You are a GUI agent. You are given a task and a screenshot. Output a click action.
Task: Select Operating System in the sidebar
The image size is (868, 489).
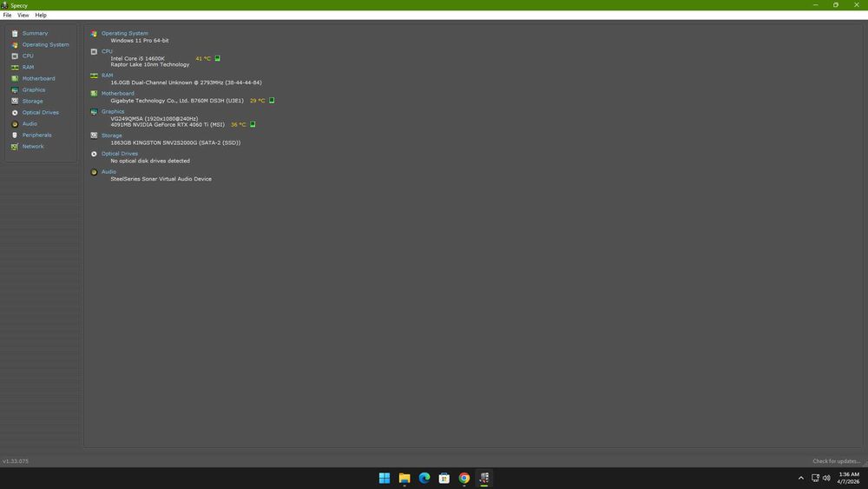click(x=45, y=44)
